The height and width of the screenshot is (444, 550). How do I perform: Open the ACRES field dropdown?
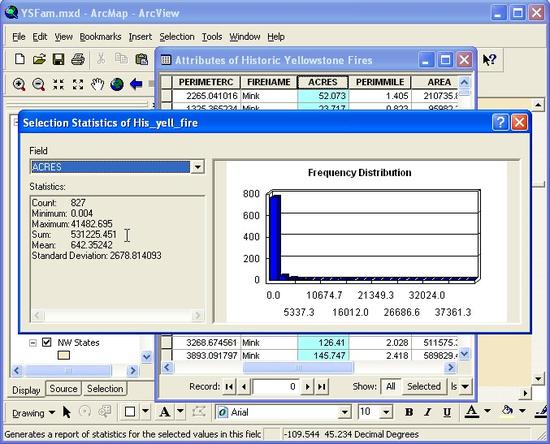tap(197, 167)
